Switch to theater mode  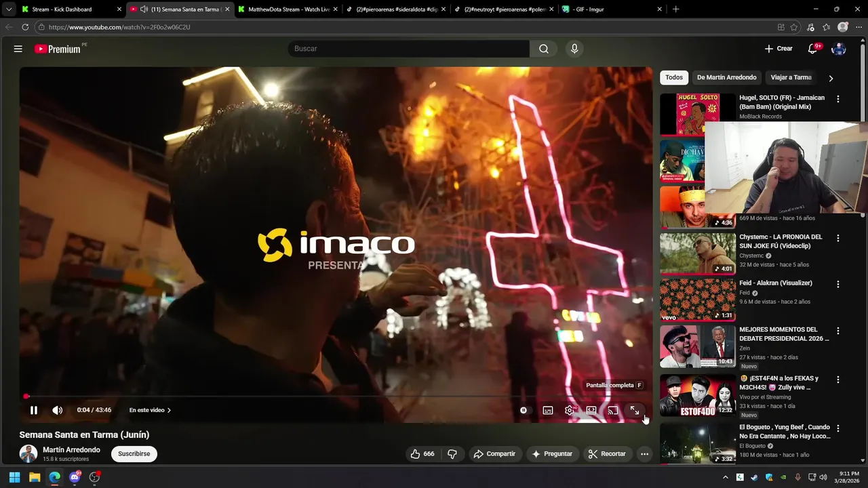click(x=591, y=410)
